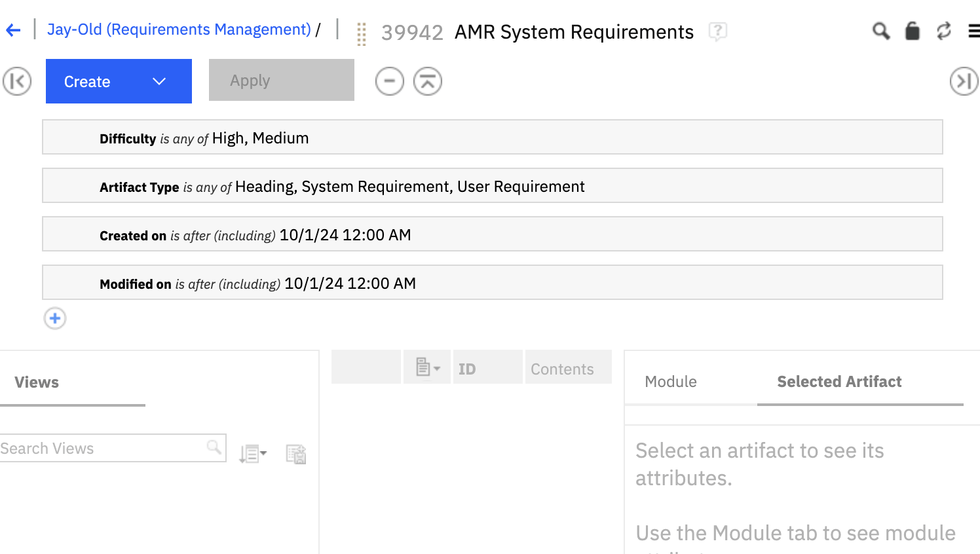
Task: Collapse the left sidebar with the arrow-bar icon
Action: [x=17, y=81]
